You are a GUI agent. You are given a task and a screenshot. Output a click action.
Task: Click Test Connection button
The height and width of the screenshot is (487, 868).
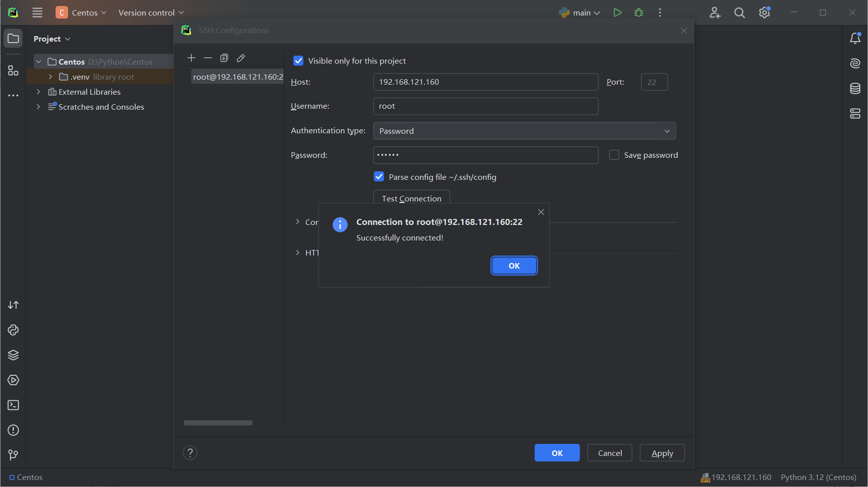tap(411, 197)
